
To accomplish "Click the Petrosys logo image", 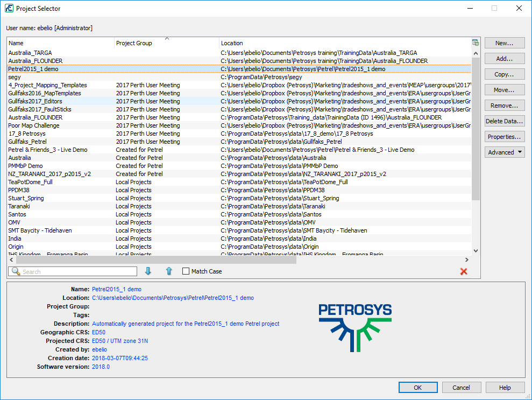I will 355,328.
